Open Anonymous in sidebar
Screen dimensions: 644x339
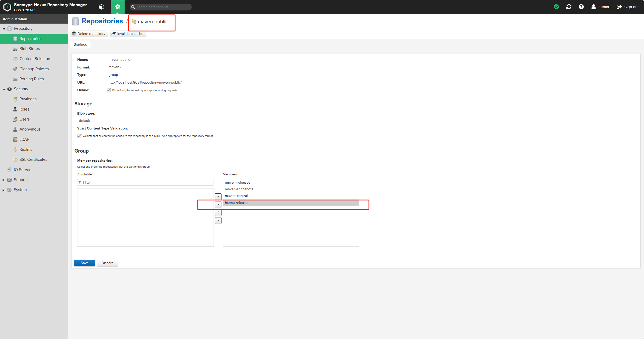[x=34, y=129]
